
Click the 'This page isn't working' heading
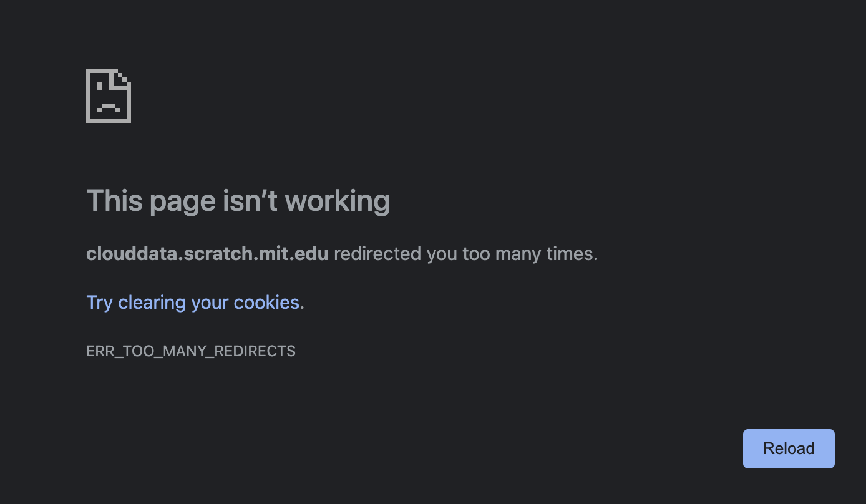click(x=238, y=200)
